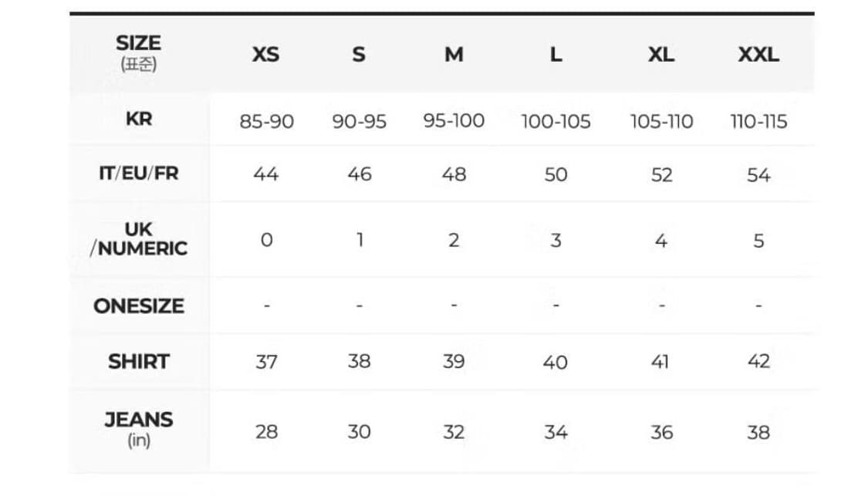
Task: Click the SHIRT row label
Action: (x=139, y=361)
